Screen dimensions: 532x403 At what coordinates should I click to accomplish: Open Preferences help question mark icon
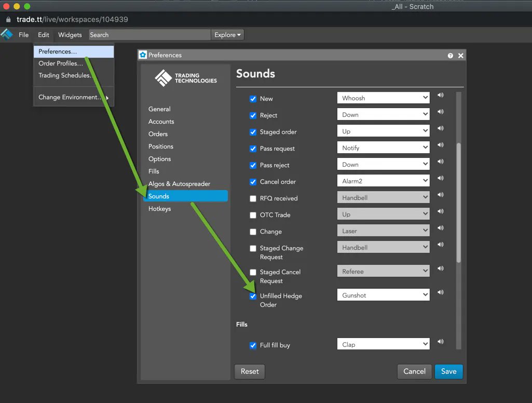450,56
